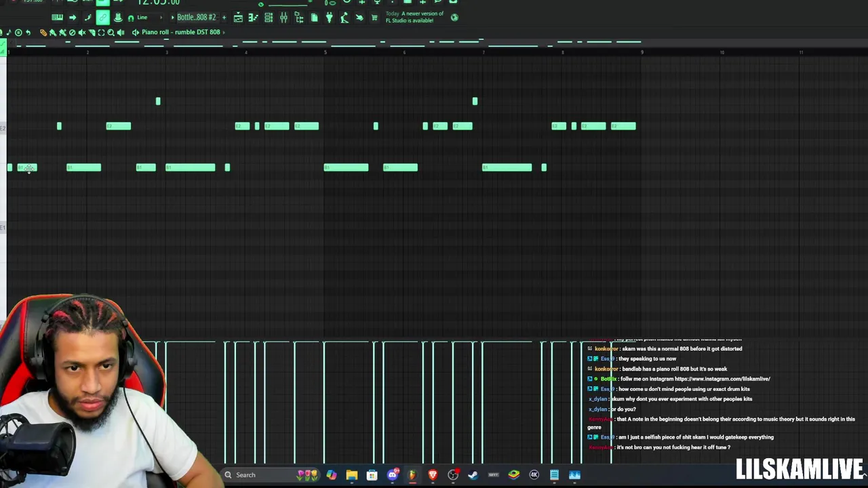This screenshot has width=868, height=488.
Task: Select the Mute tool speaker icon
Action: (82, 32)
